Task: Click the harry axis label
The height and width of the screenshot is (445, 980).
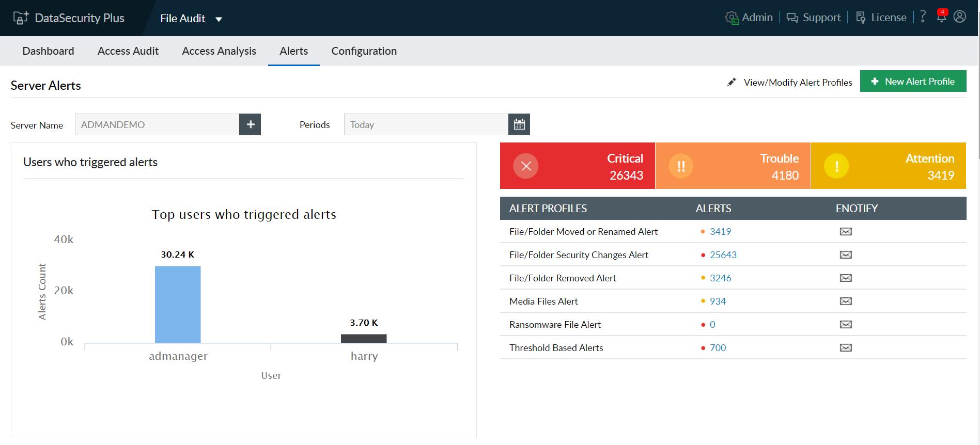Action: 364,356
